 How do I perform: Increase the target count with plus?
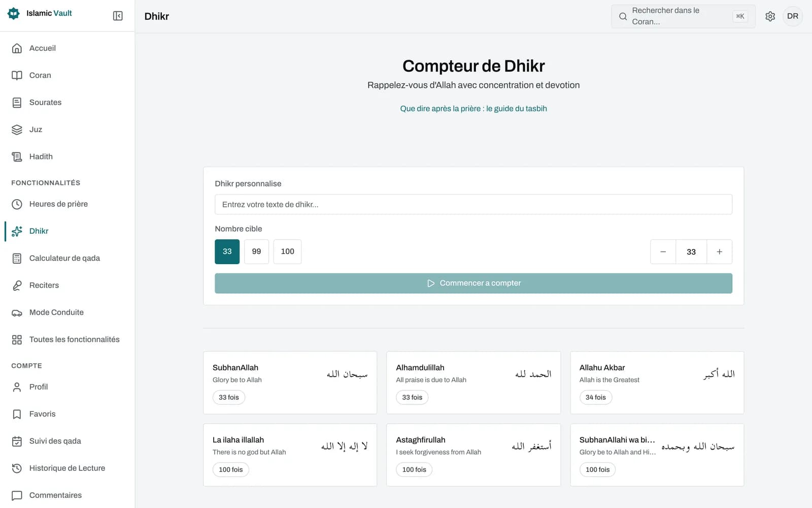(x=719, y=252)
